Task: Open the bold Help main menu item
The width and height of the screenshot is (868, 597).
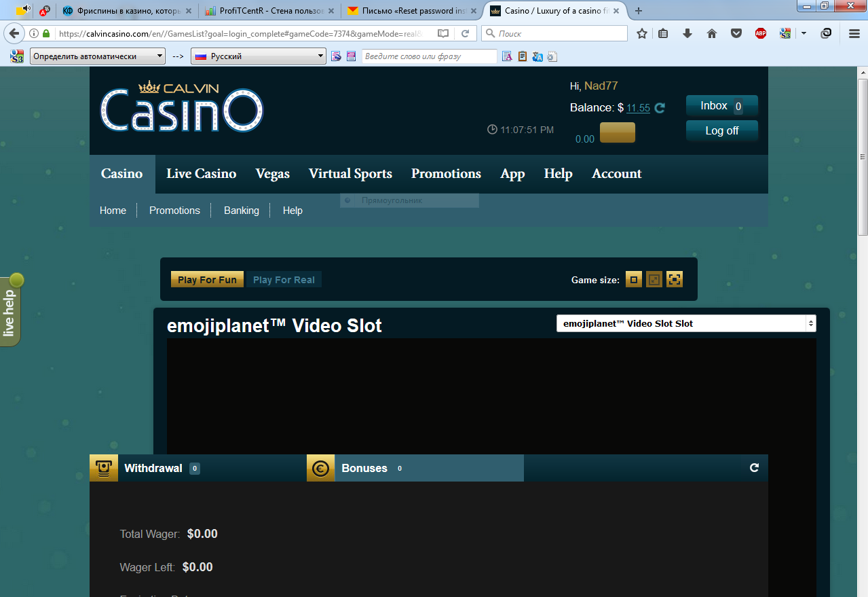Action: pos(558,174)
